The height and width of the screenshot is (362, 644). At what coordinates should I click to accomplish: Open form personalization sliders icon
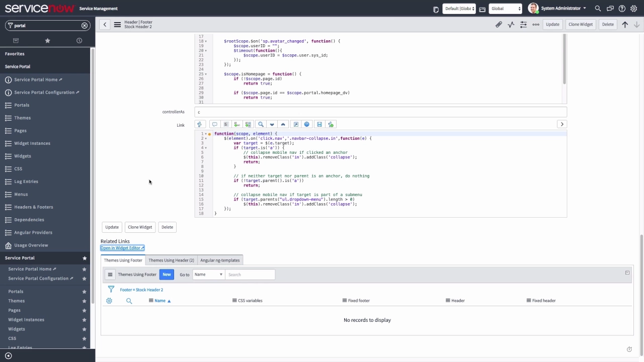click(523, 24)
